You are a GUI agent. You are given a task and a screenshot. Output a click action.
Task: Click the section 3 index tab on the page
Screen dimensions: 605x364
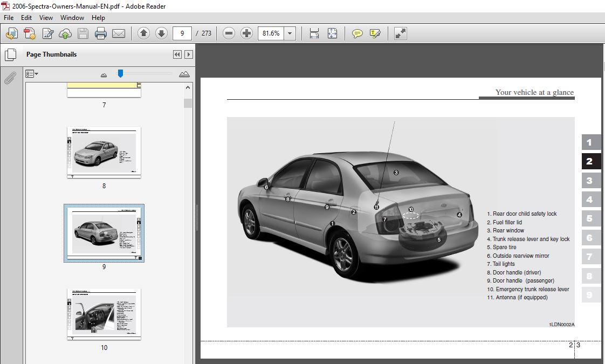(x=591, y=180)
